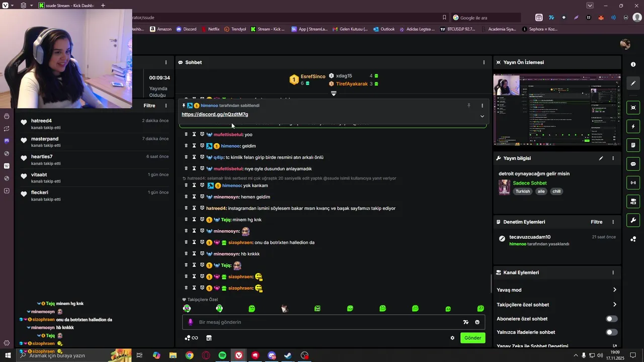
Task: Open Steam from the Windows taskbar
Action: pyautogui.click(x=288, y=355)
